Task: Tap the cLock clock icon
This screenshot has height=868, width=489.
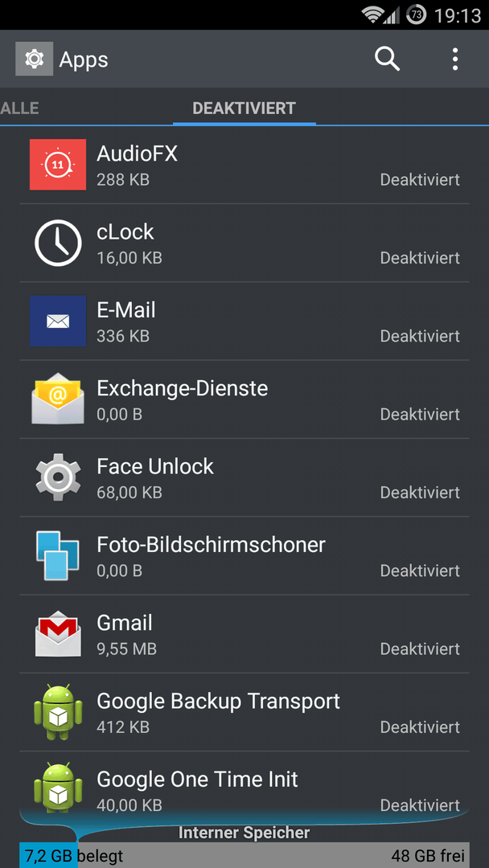Action: [58, 243]
